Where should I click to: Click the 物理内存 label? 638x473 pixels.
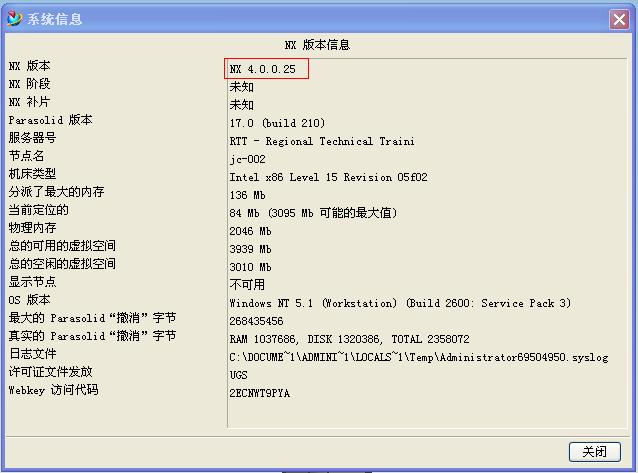[33, 228]
